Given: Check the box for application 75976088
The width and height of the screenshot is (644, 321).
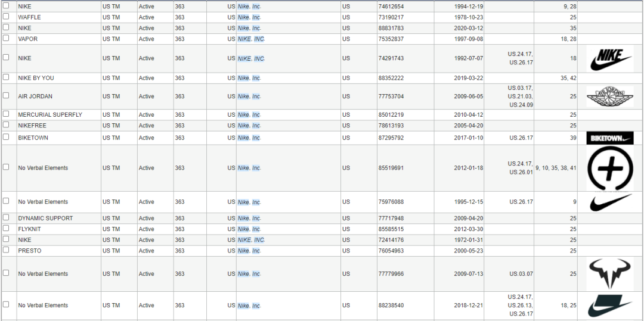Looking at the screenshot, I should [6, 201].
